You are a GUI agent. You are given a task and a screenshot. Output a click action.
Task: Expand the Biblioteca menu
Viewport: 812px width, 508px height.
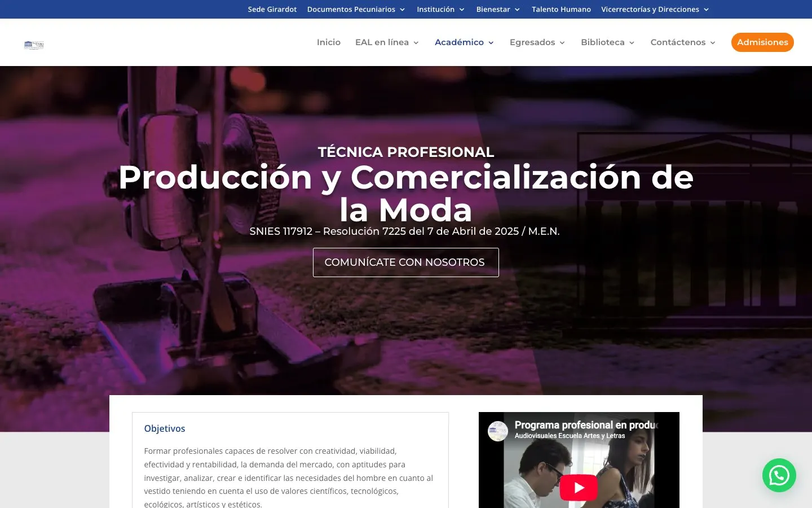607,42
